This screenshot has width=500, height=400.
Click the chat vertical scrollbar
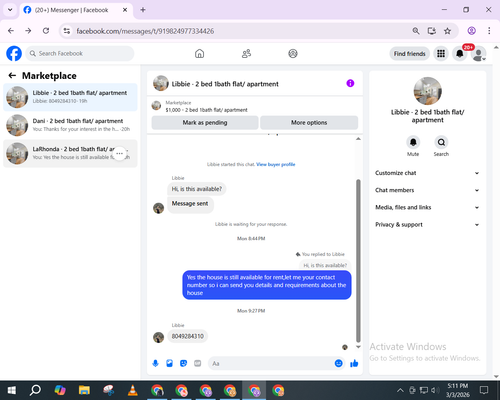pyautogui.click(x=358, y=261)
